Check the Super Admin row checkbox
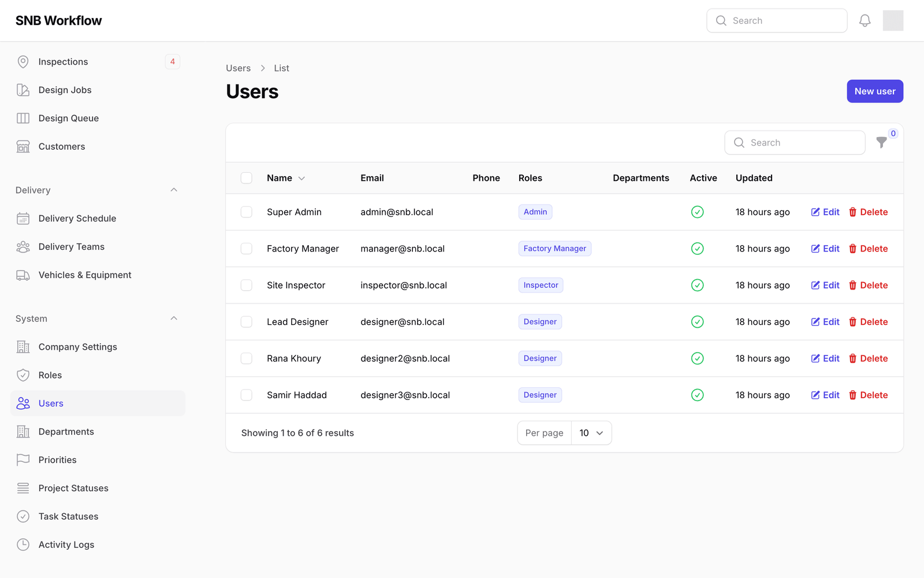This screenshot has width=924, height=578. [x=247, y=212]
